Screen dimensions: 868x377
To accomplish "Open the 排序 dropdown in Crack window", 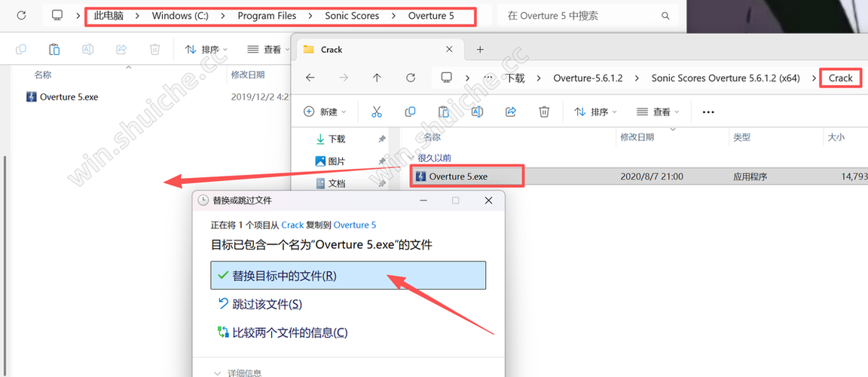I will pos(595,112).
